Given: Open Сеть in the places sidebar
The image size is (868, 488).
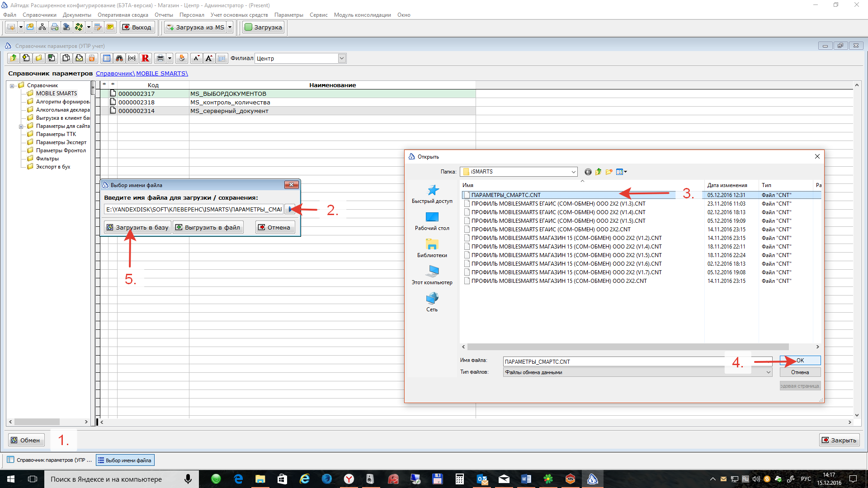Looking at the screenshot, I should click(x=432, y=303).
